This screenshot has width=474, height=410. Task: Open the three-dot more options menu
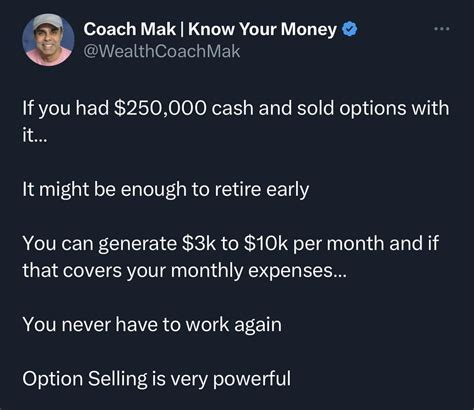click(442, 29)
